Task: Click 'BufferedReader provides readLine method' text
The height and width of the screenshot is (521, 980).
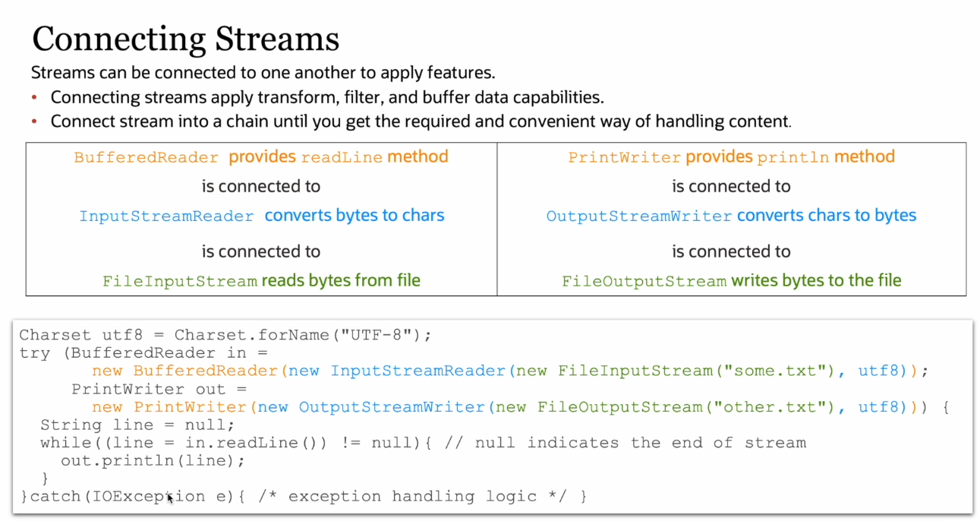Action: tap(261, 157)
